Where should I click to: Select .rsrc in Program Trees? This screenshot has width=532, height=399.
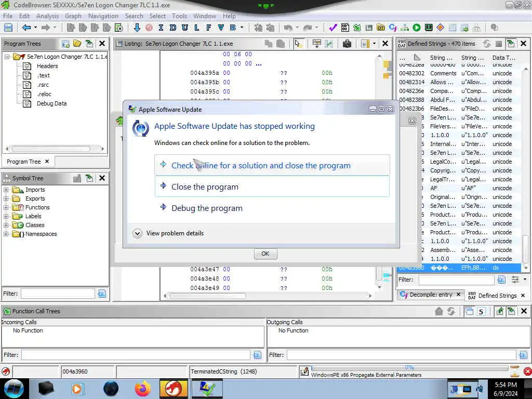point(43,85)
